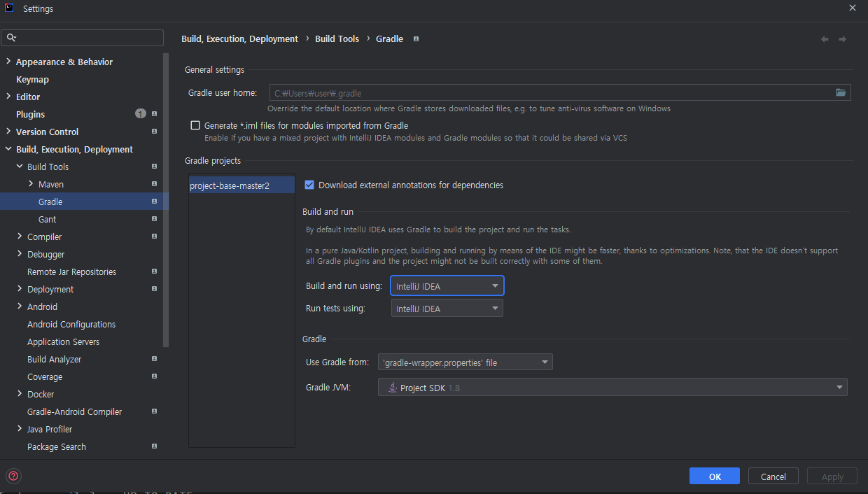
Task: Go forward in settings navigation history
Action: [x=843, y=39]
